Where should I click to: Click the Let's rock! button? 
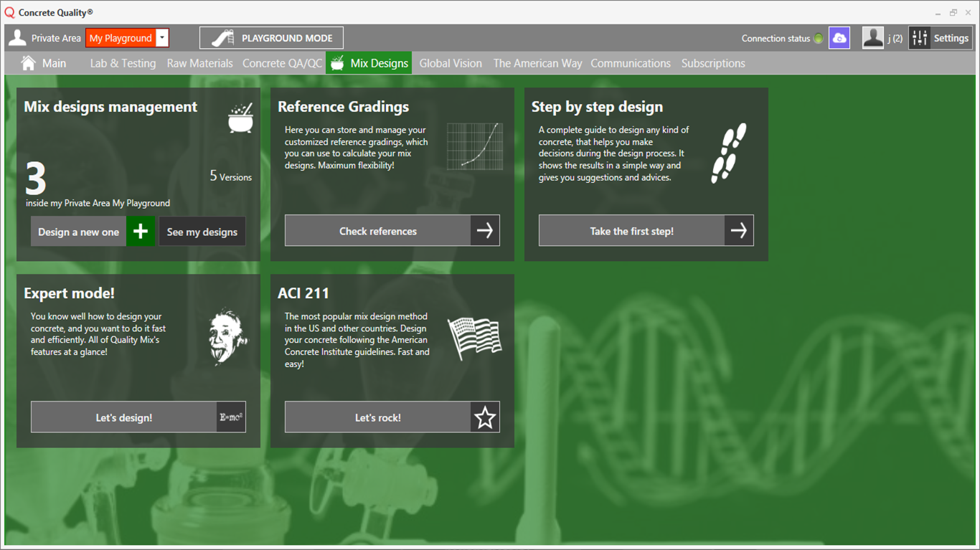click(392, 417)
